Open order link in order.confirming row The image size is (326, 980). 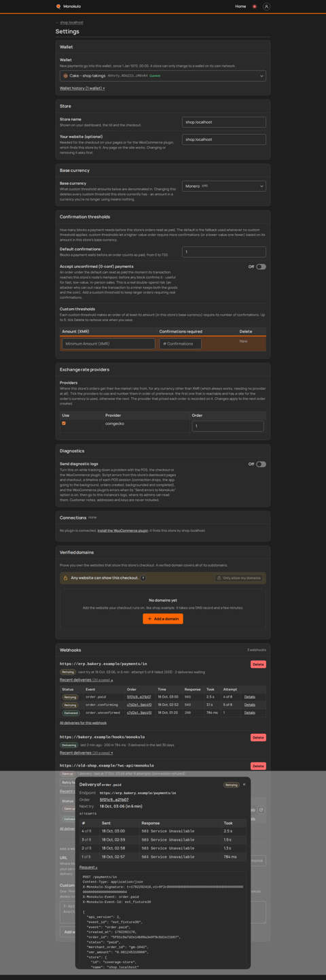click(x=139, y=705)
